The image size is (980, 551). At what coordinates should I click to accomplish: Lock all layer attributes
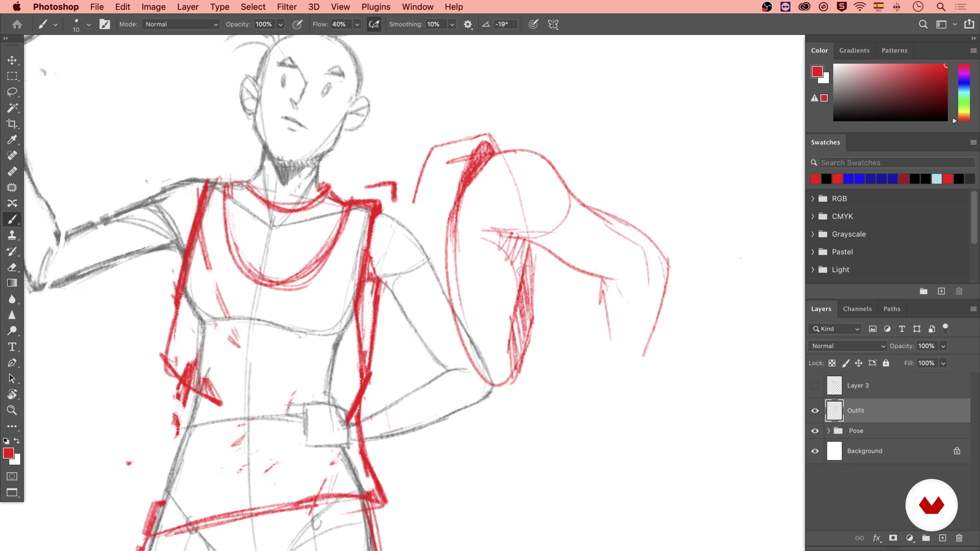tap(886, 363)
